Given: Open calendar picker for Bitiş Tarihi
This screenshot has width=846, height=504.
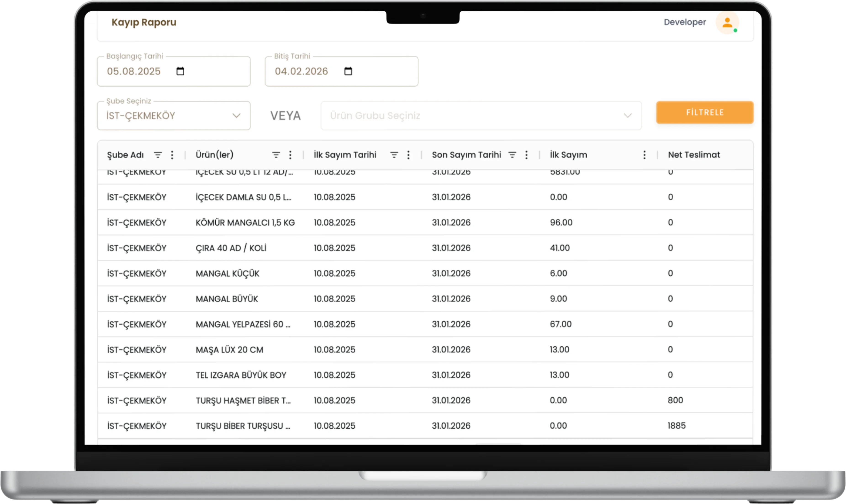Looking at the screenshot, I should click(x=348, y=71).
